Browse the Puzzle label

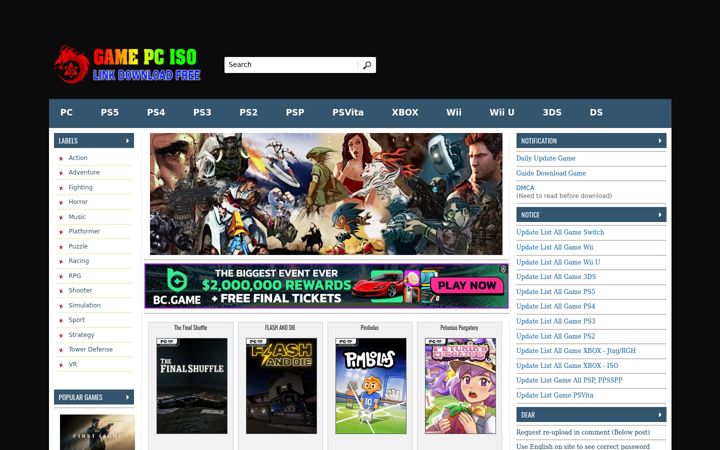(78, 247)
